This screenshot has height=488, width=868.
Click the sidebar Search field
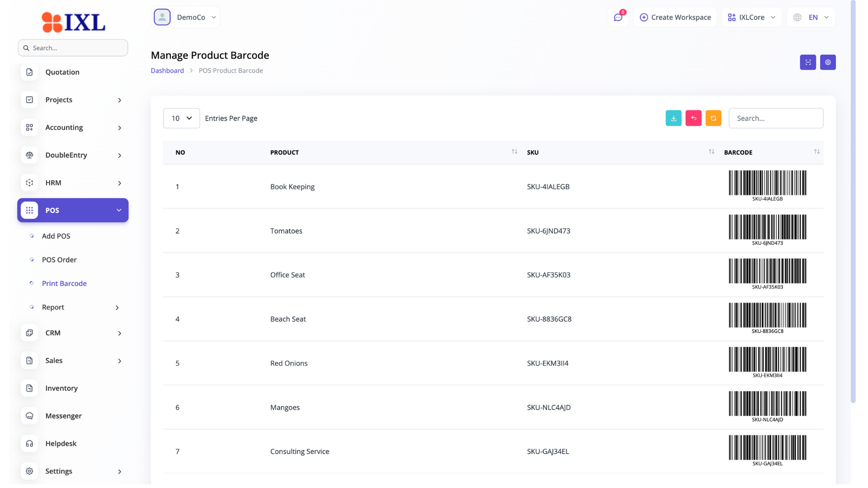click(73, 48)
